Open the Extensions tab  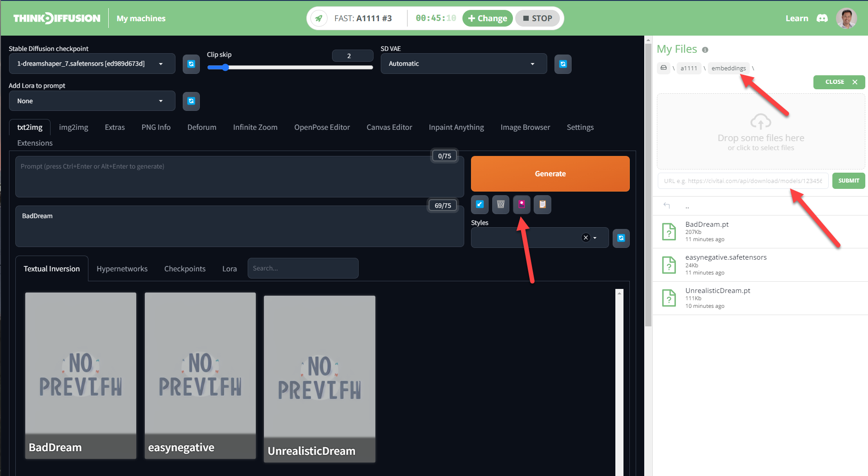[35, 143]
